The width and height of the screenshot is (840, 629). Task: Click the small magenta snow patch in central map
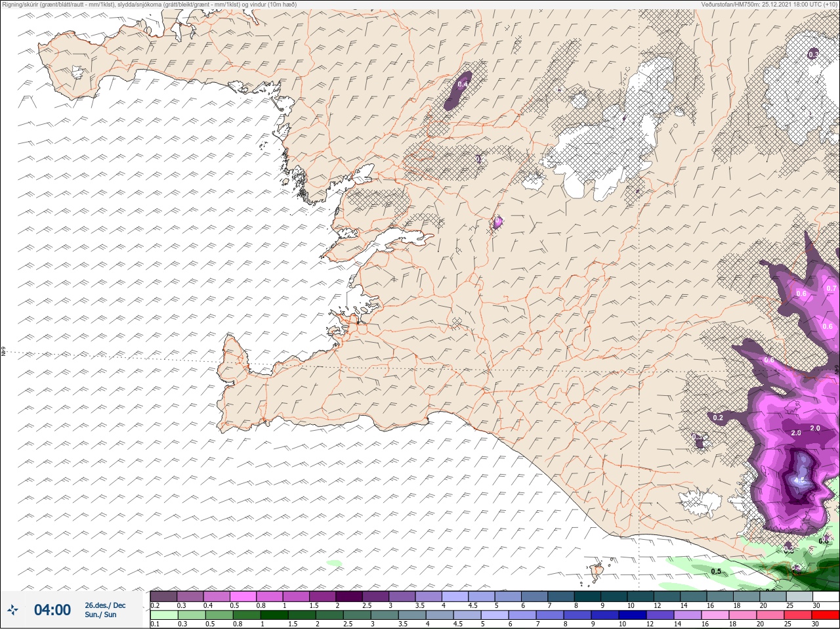click(x=498, y=222)
